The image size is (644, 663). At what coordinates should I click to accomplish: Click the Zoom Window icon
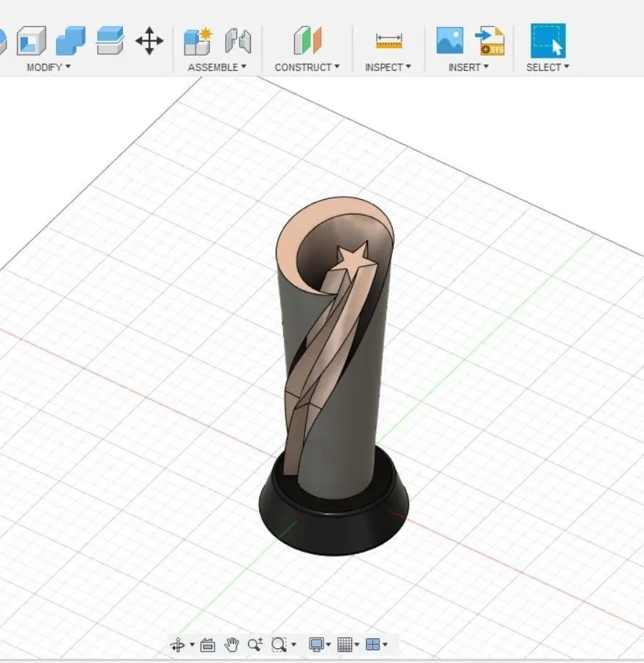(279, 645)
